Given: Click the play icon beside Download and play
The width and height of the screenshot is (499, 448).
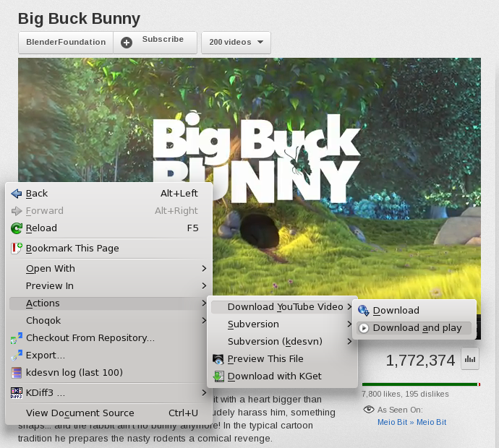Looking at the screenshot, I should (364, 328).
